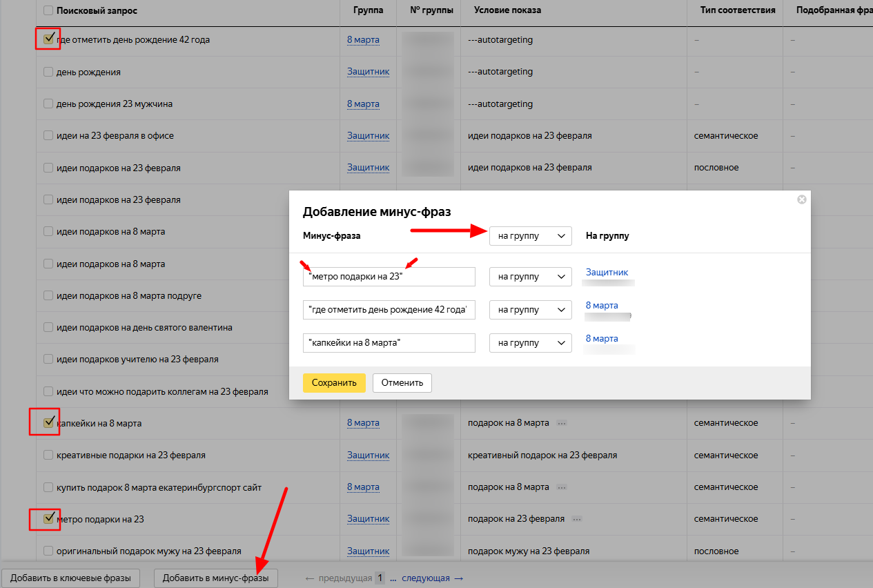Screen dimensions: 873x588
Task: Click ellipsis in the "купить подарок 8 марта" row
Action: pyautogui.click(x=562, y=487)
